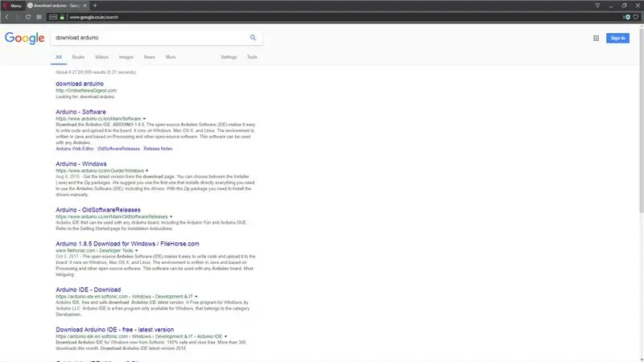The width and height of the screenshot is (644, 362).
Task: Switch to Books results tab
Action: [78, 57]
